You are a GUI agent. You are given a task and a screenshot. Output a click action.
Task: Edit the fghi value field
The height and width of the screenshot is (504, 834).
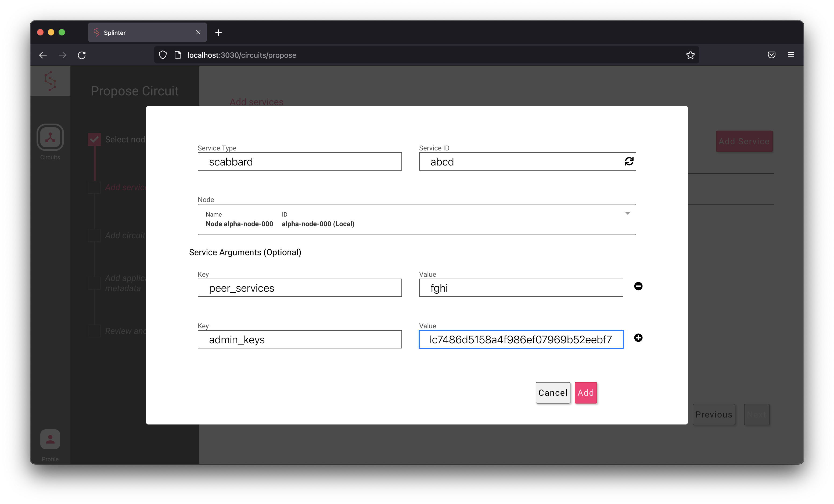521,288
